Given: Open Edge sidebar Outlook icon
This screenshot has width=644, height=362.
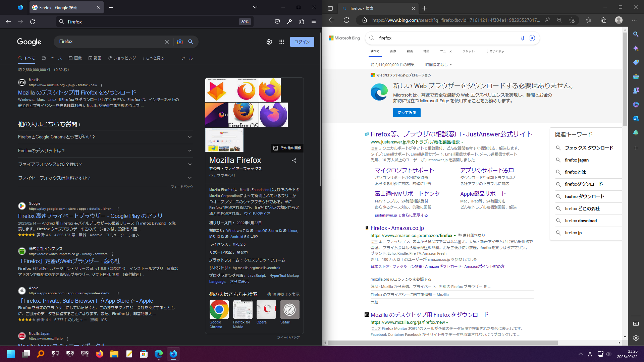Looking at the screenshot, I should tap(636, 119).
